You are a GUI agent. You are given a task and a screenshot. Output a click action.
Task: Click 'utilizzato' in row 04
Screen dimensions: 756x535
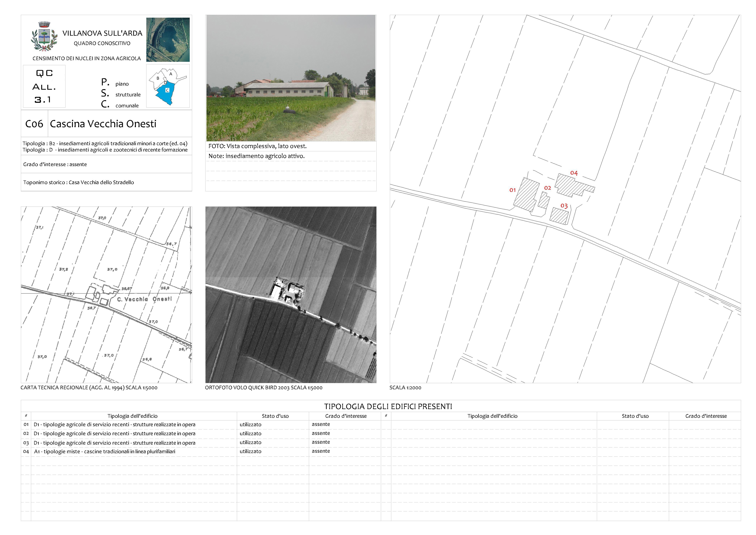pyautogui.click(x=251, y=452)
